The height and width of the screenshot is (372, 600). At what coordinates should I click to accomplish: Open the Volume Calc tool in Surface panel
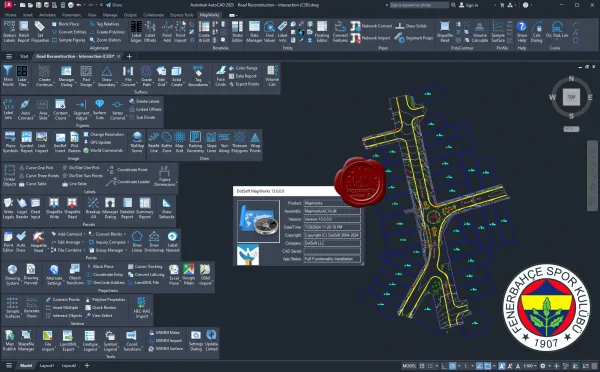click(272, 75)
